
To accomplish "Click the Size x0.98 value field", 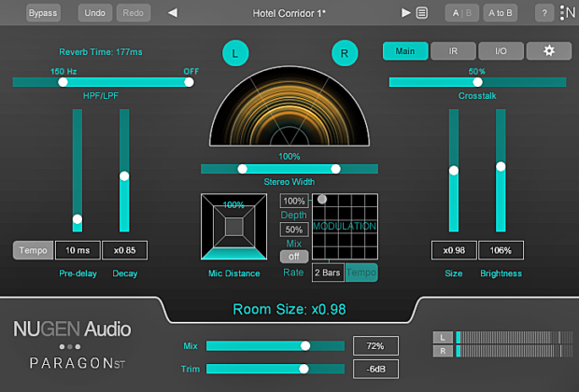I will [454, 250].
